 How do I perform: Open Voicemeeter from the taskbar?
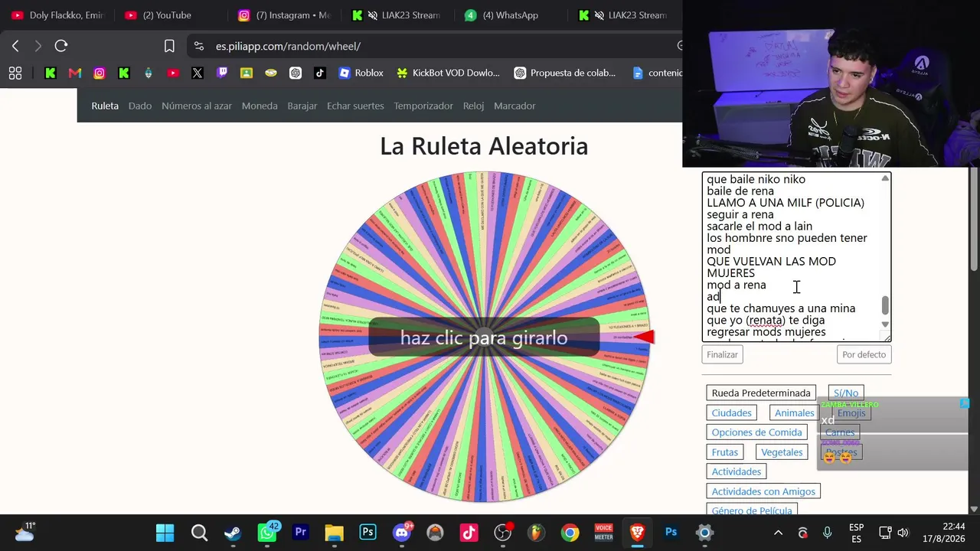(603, 533)
